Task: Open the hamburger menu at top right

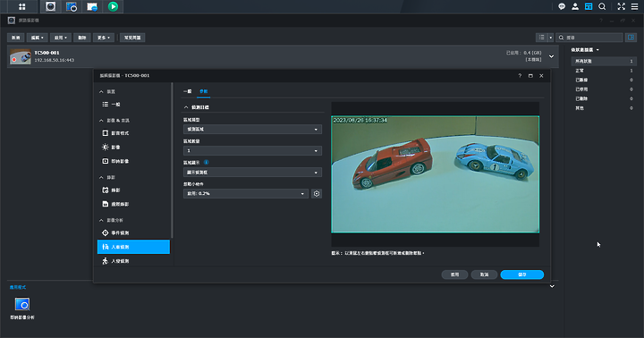Action: tap(634, 6)
